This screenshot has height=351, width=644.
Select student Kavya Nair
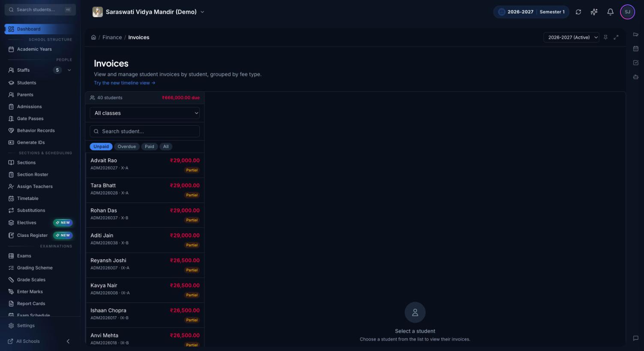coord(145,290)
